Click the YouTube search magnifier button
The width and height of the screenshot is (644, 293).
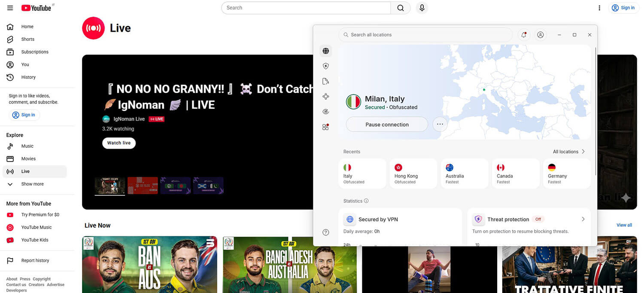coord(401,8)
